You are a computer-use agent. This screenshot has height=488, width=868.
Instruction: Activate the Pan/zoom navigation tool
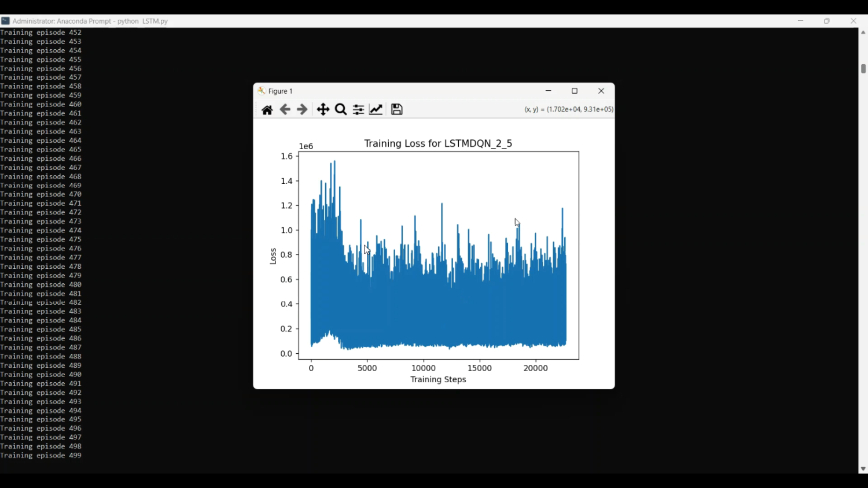(323, 109)
